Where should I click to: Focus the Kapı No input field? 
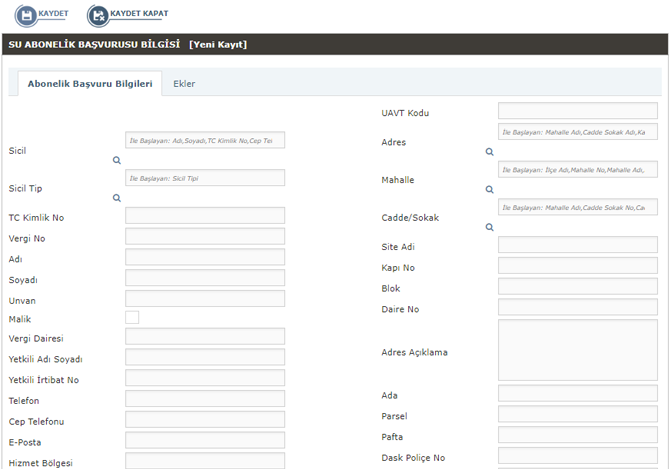coord(577,266)
